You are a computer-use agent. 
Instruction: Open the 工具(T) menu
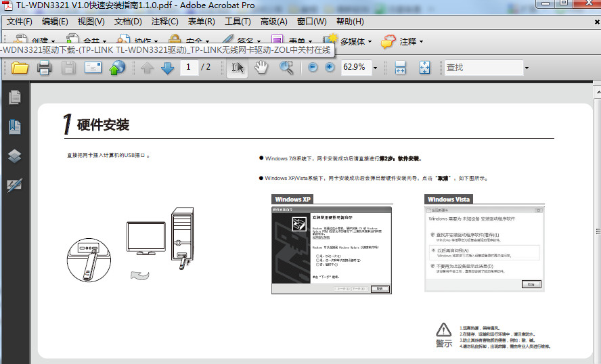pyautogui.click(x=238, y=22)
